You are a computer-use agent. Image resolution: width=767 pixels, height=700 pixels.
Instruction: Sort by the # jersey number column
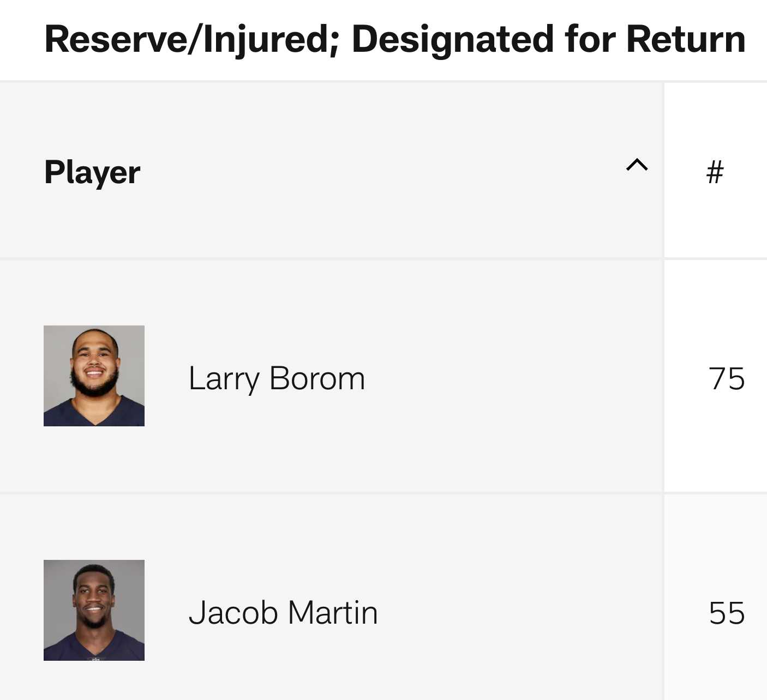click(x=715, y=172)
